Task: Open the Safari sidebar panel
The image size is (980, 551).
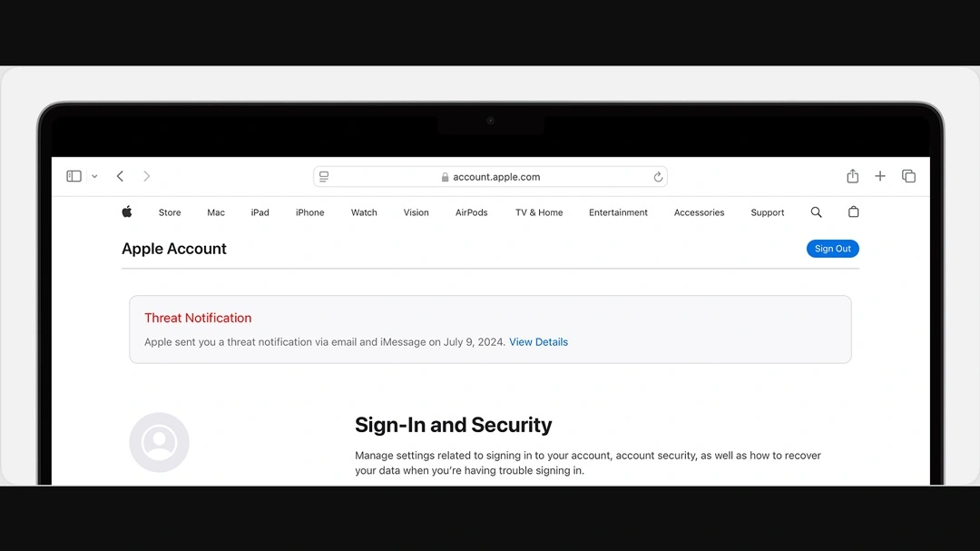Action: 73,175
